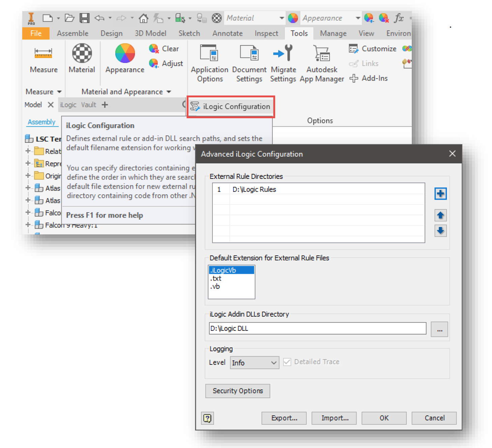Browse for DLL directory with ... button
The height and width of the screenshot is (448, 492).
[x=439, y=329]
